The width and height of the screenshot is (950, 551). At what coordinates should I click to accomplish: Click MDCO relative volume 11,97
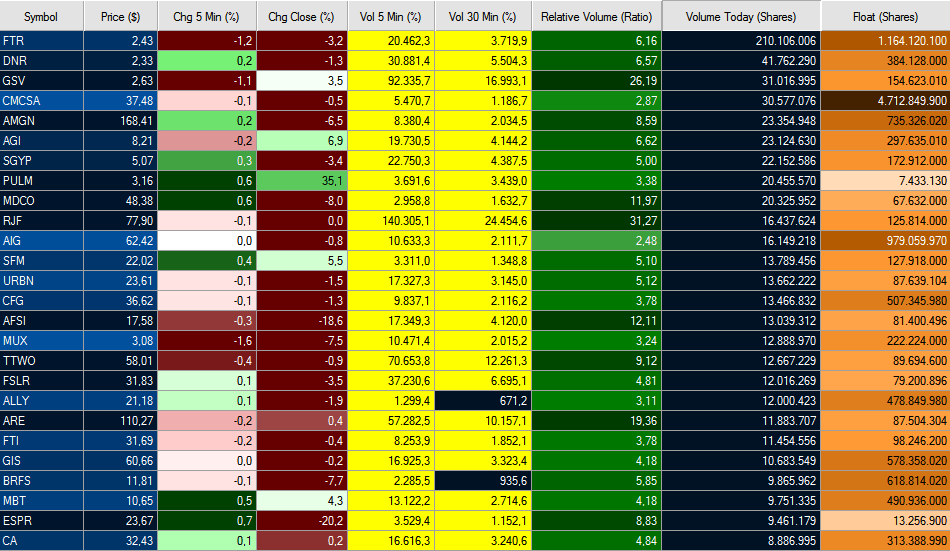point(597,201)
